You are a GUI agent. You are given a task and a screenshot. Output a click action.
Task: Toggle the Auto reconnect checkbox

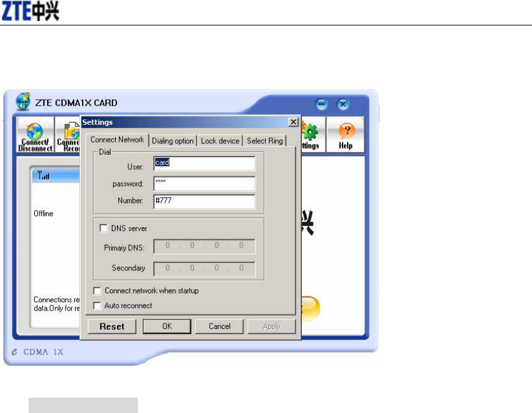(x=97, y=305)
